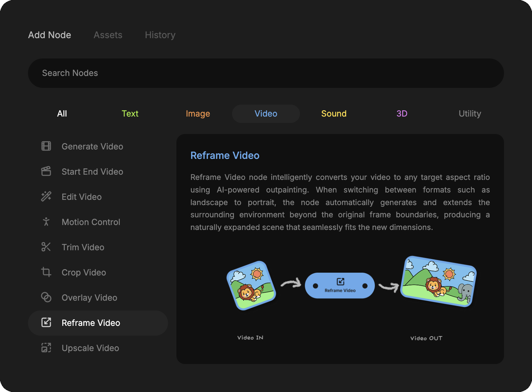532x392 pixels.
Task: Click the Start End Video clapperboard icon
Action: [x=46, y=171]
